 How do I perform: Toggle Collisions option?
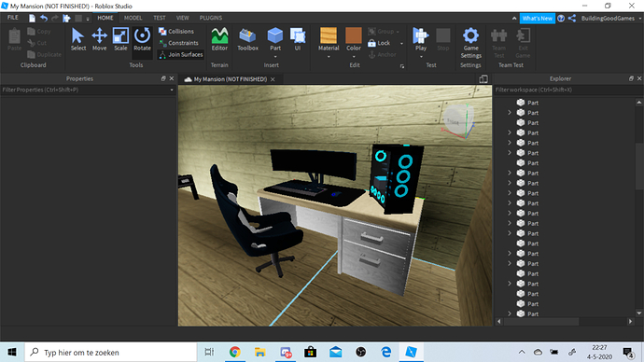click(x=176, y=31)
